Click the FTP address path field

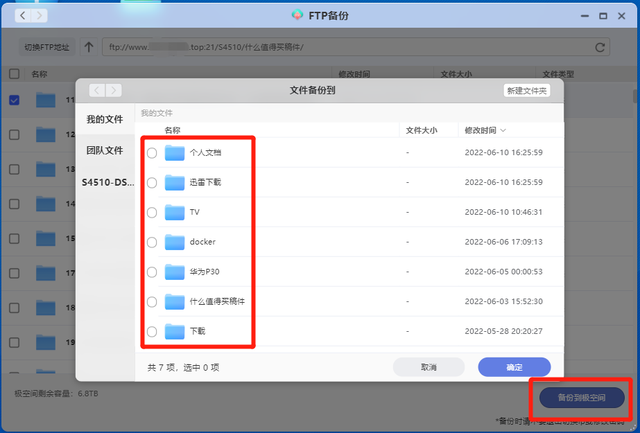(356, 47)
